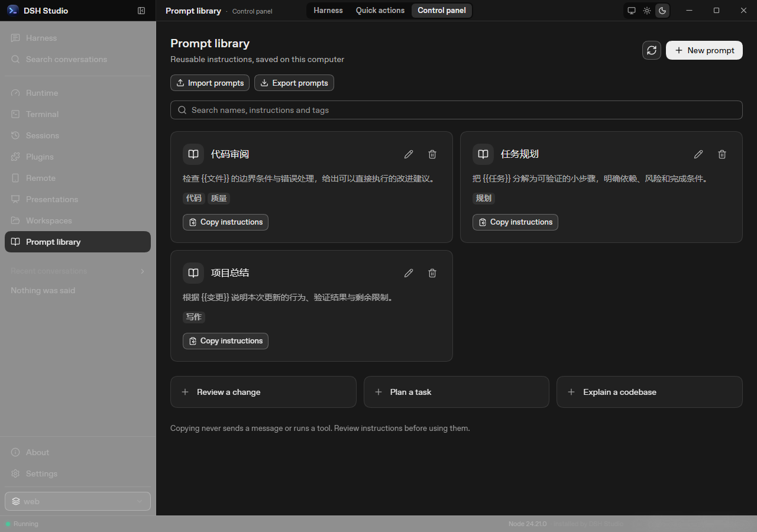Open Search conversations in the sidebar

[77, 59]
